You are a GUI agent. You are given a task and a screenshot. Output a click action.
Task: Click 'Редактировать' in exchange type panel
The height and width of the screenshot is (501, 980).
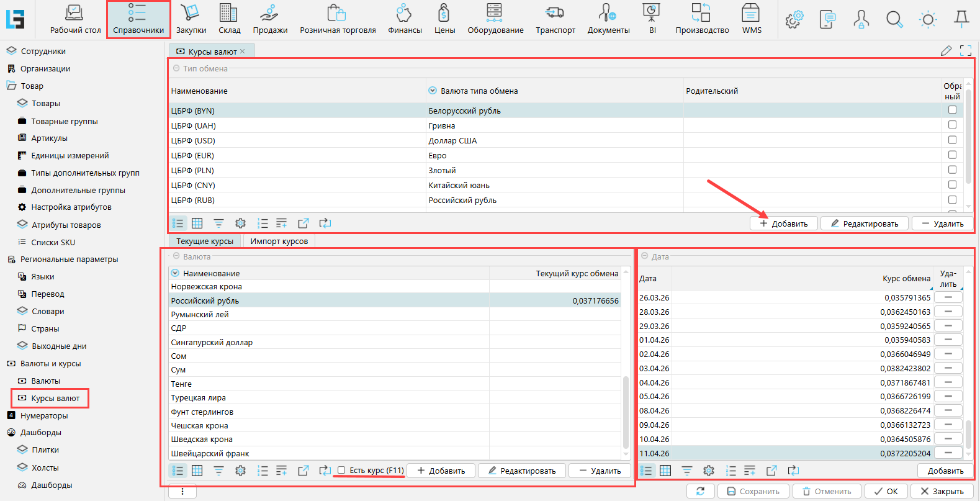pyautogui.click(x=864, y=223)
